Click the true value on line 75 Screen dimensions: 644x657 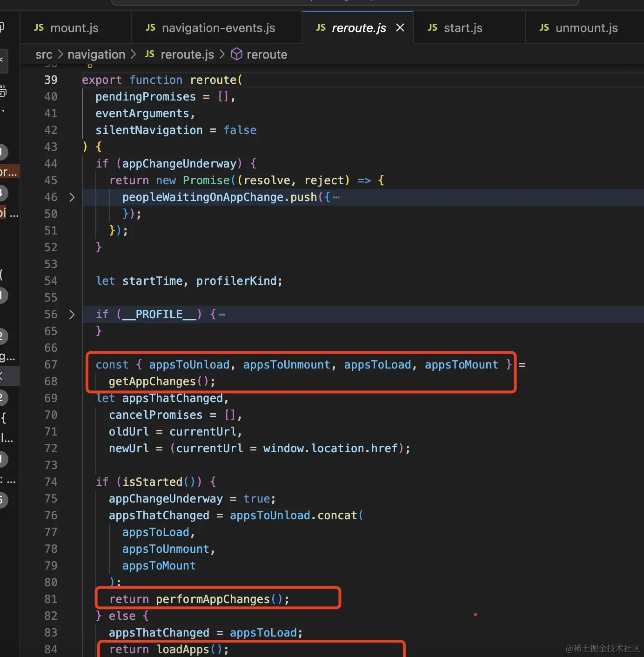257,499
